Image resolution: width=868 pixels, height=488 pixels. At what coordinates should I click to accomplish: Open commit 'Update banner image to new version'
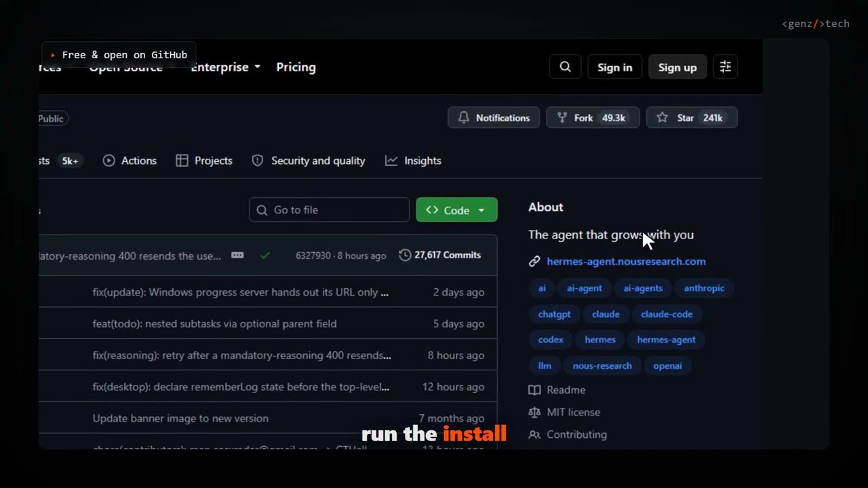[180, 418]
